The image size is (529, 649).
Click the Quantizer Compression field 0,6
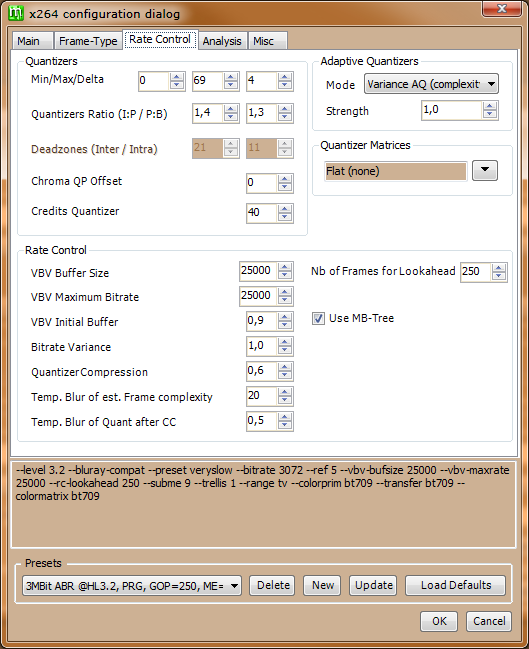pos(262,372)
